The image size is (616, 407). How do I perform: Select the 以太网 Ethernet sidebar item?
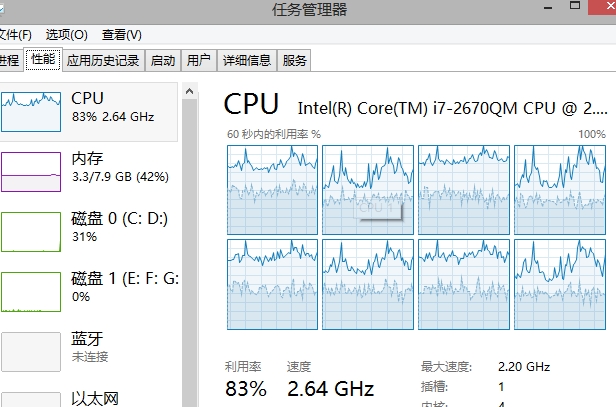pyautogui.click(x=89, y=398)
